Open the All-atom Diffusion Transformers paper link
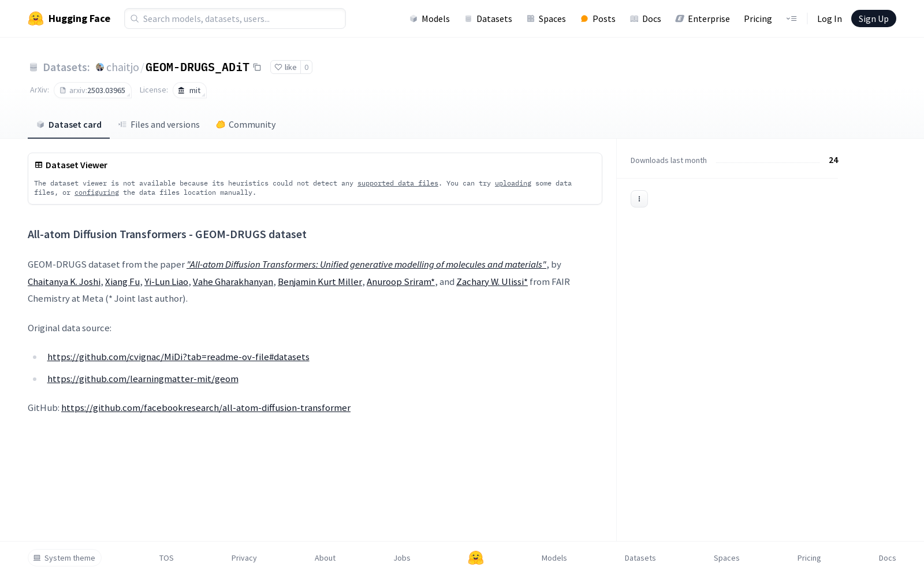924x578 pixels. pyautogui.click(x=367, y=264)
